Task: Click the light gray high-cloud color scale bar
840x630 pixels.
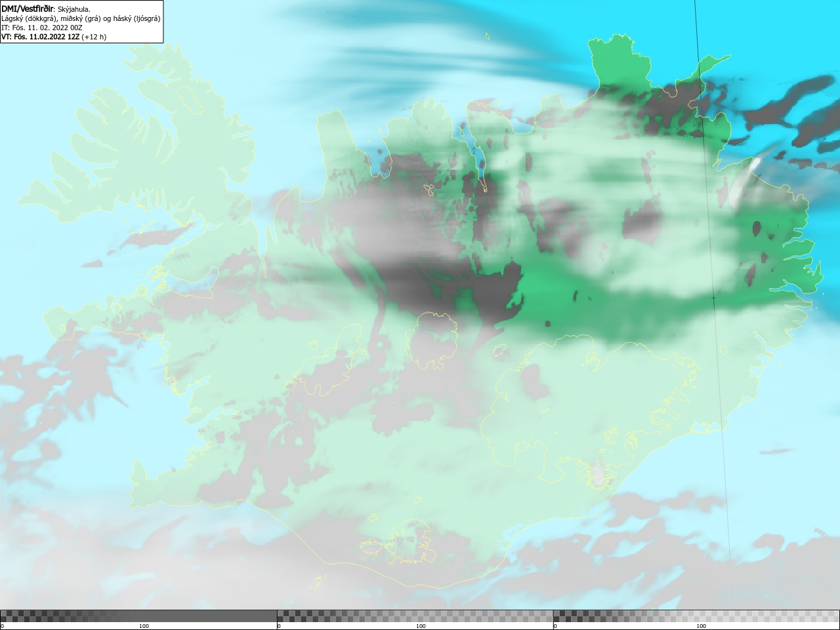Action: [x=696, y=616]
